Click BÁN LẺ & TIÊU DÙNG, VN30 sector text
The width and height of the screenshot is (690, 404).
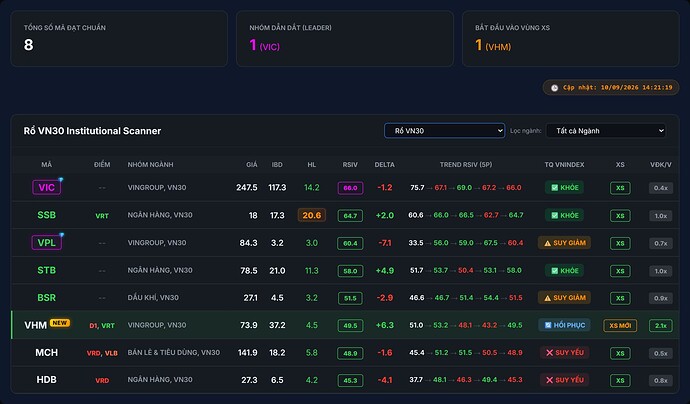coord(173,353)
